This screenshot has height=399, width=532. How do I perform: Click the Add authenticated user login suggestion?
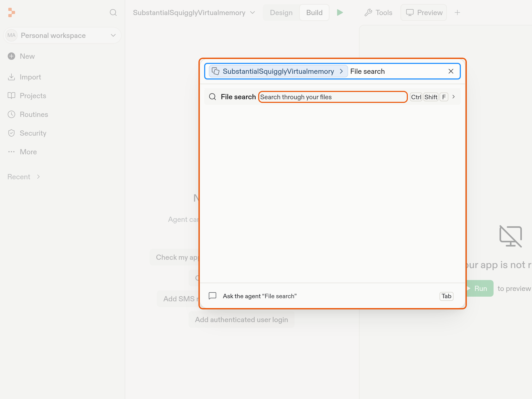pos(241,320)
